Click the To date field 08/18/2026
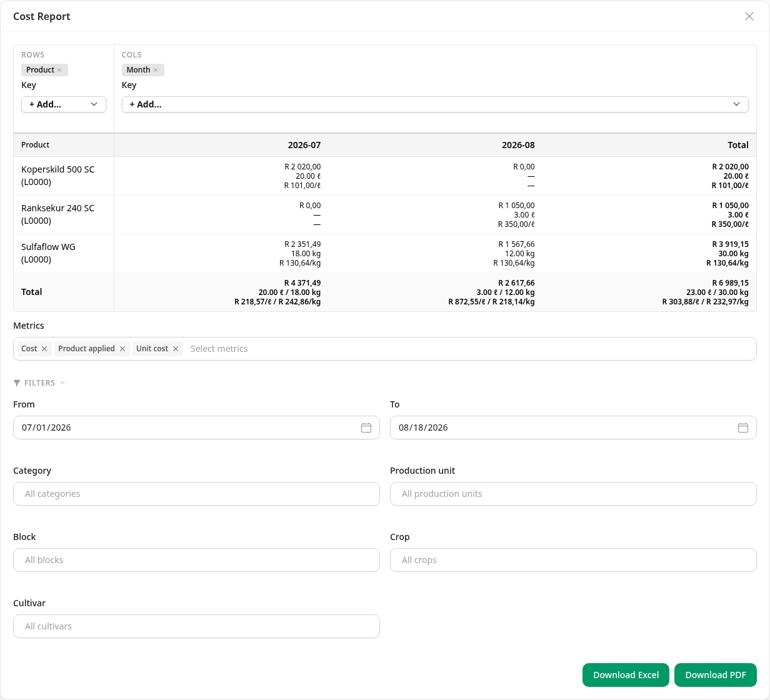770x700 pixels. 573,427
